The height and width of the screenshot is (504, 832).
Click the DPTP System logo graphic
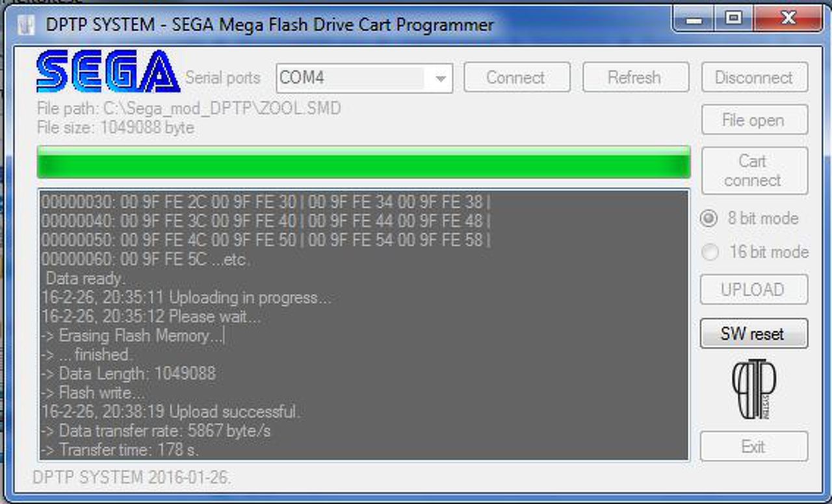(753, 388)
